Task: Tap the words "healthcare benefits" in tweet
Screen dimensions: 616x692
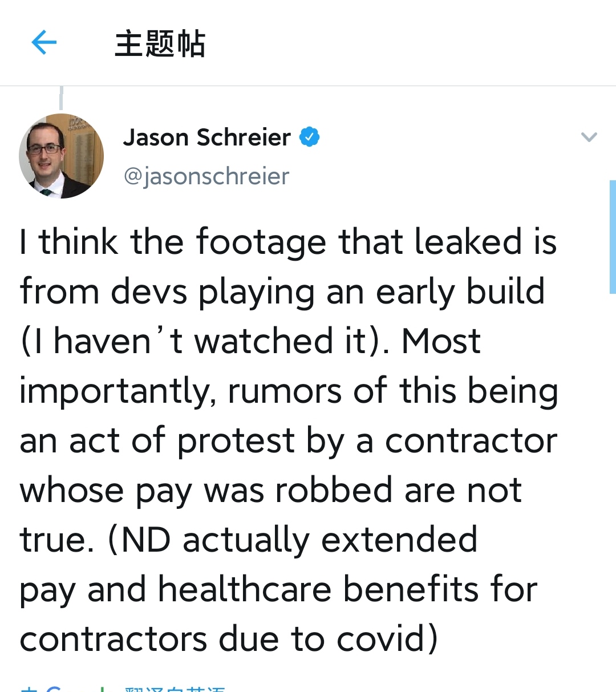Action: [x=318, y=589]
